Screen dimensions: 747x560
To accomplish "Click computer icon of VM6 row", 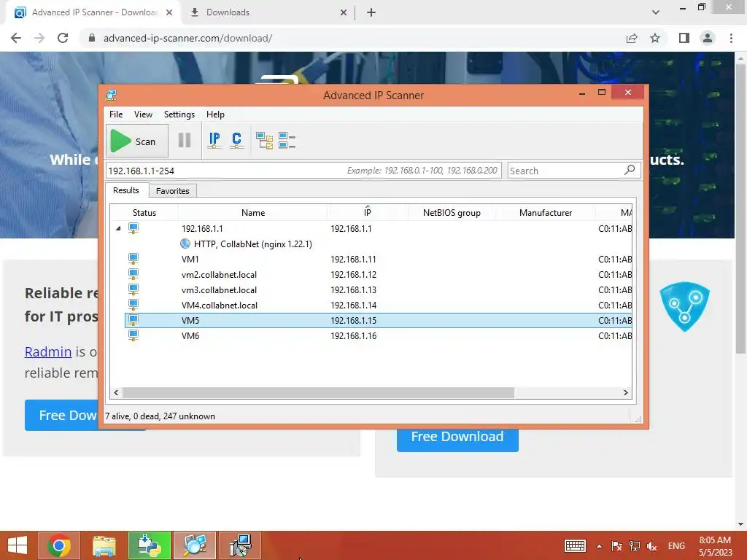I will click(x=133, y=335).
